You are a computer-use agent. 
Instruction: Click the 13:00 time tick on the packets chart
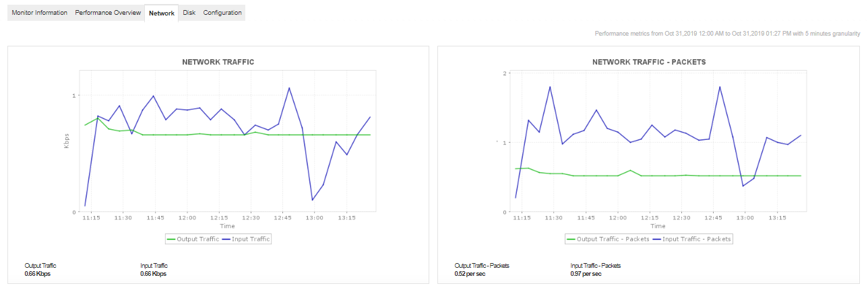pyautogui.click(x=745, y=218)
